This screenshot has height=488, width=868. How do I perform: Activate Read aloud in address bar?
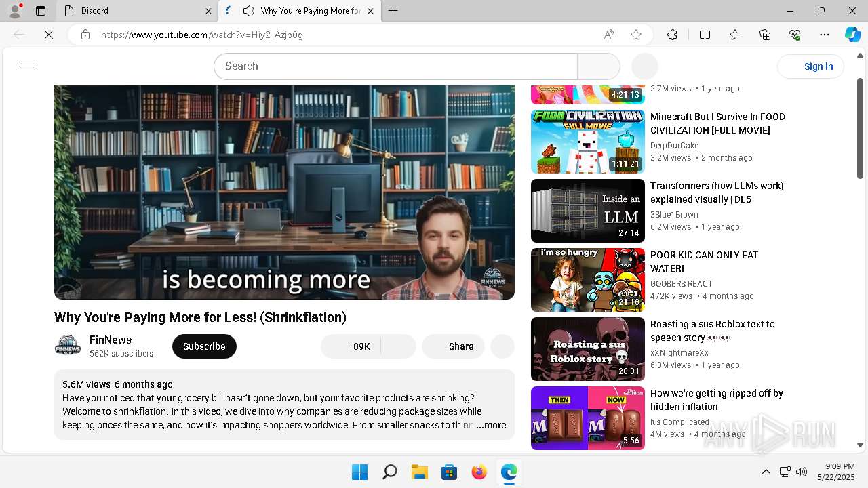pyautogui.click(x=609, y=35)
